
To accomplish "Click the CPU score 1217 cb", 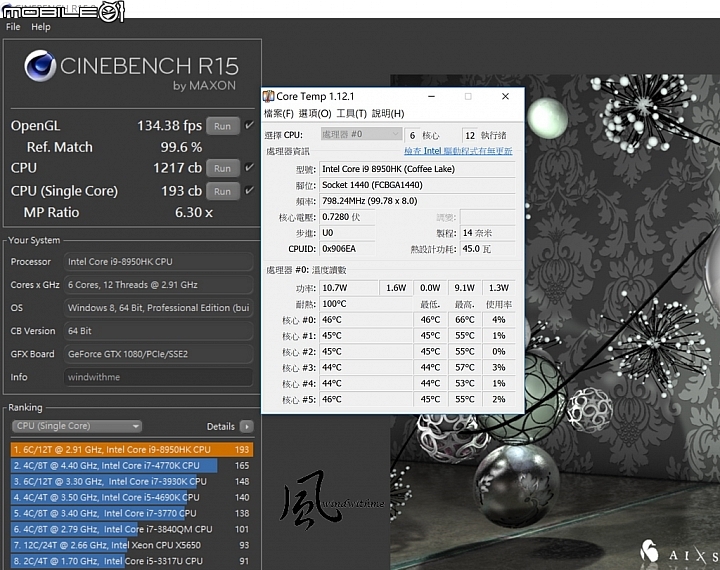I will [177, 168].
